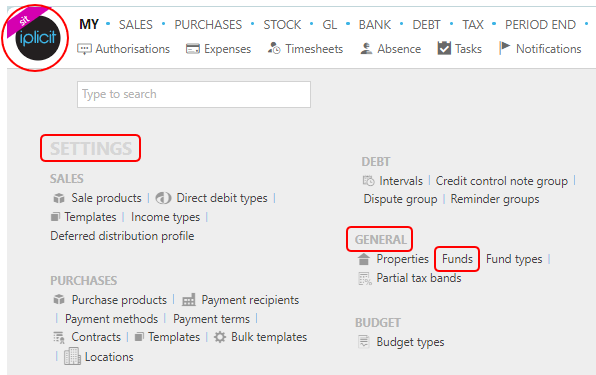
Task: Open the Timesheets shortcut
Action: [314, 49]
